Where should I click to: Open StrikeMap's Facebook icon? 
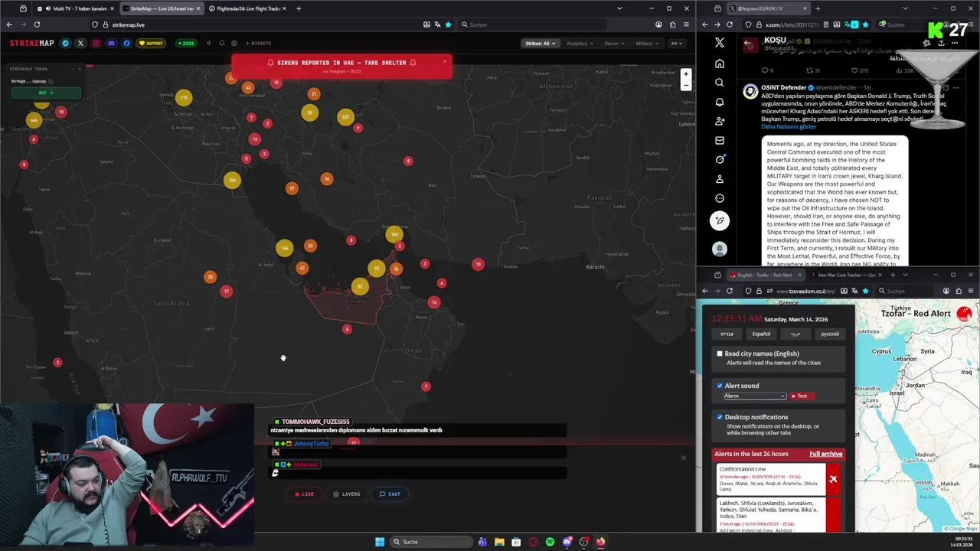pyautogui.click(x=126, y=43)
